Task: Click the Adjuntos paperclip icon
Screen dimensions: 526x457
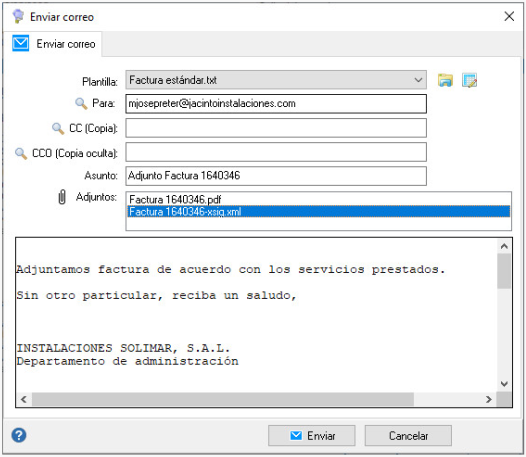Action: 62,197
